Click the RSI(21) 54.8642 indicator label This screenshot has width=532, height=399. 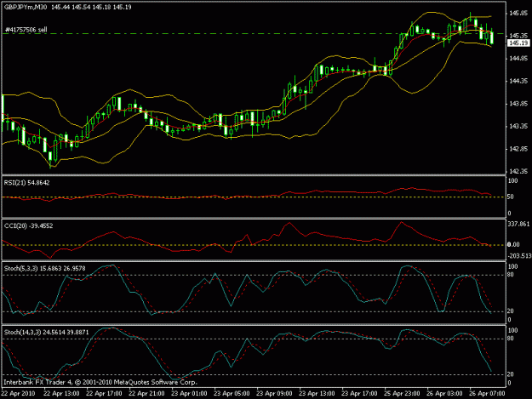click(x=26, y=183)
